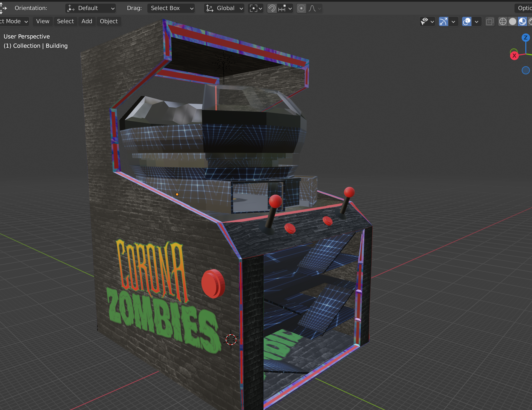Toggle X-ray mode icon
532x410 pixels.
tap(490, 22)
